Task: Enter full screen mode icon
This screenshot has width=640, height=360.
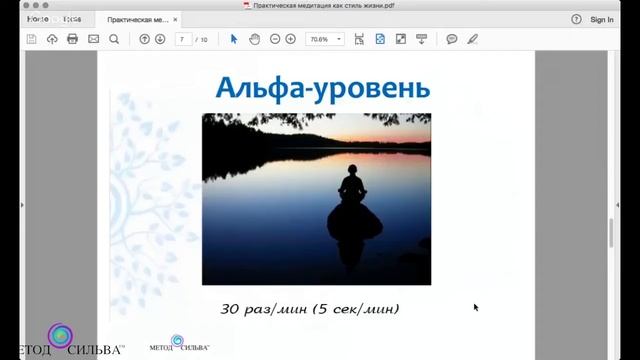Action: 401,39
